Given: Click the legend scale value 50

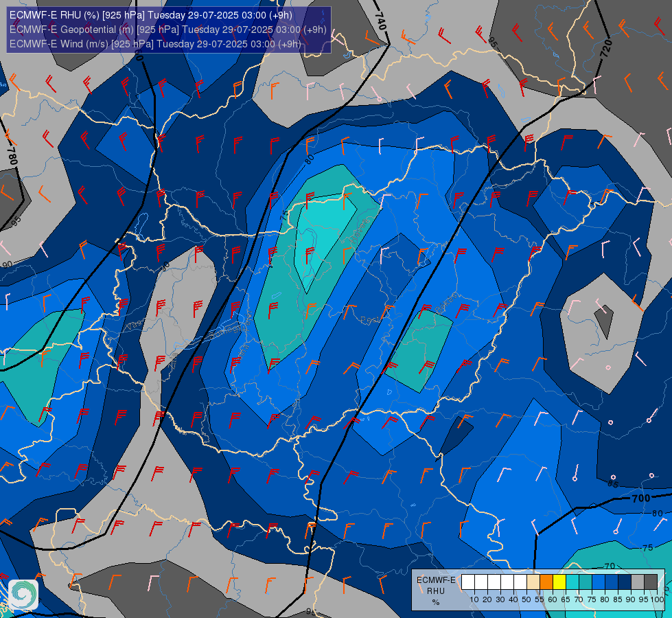Looking at the screenshot, I should (x=526, y=599).
